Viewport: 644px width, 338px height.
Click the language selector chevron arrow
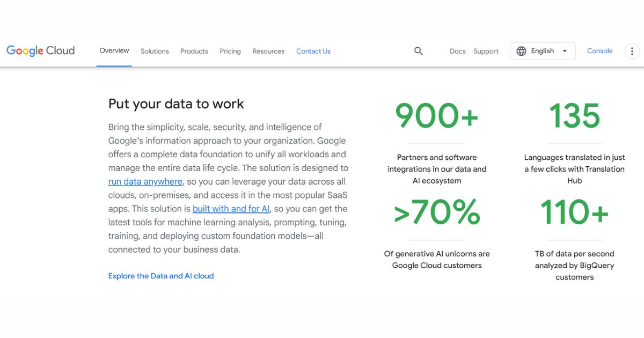point(565,50)
